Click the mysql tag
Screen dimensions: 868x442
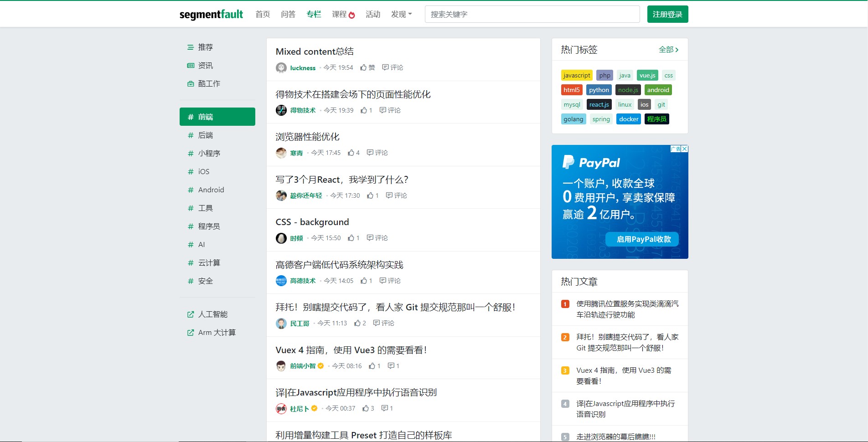[572, 105]
